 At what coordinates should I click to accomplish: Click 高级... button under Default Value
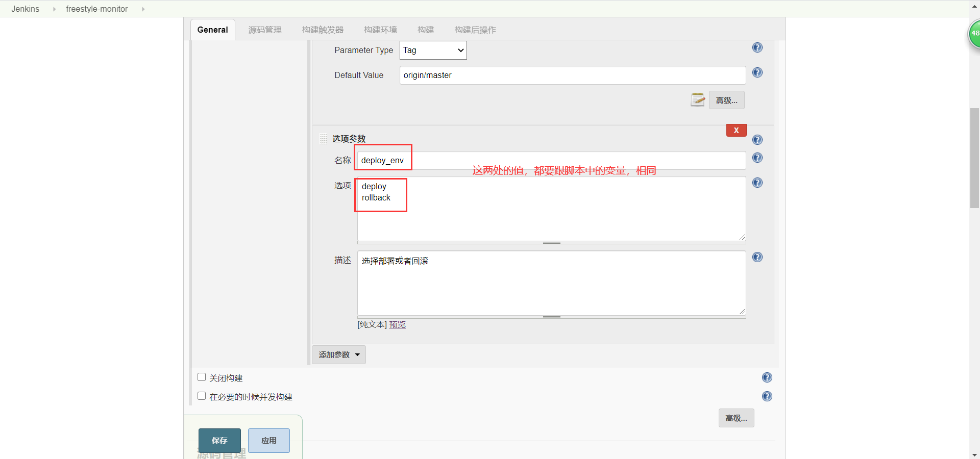(726, 100)
